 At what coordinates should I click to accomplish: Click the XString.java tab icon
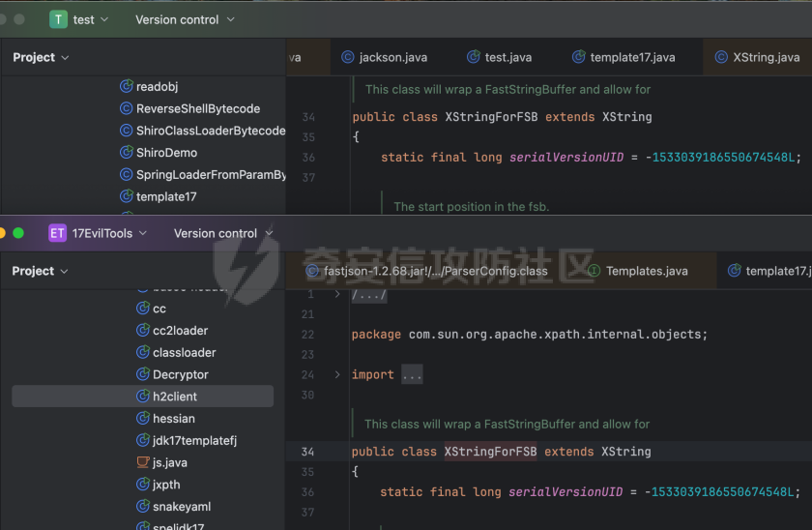[x=721, y=57]
